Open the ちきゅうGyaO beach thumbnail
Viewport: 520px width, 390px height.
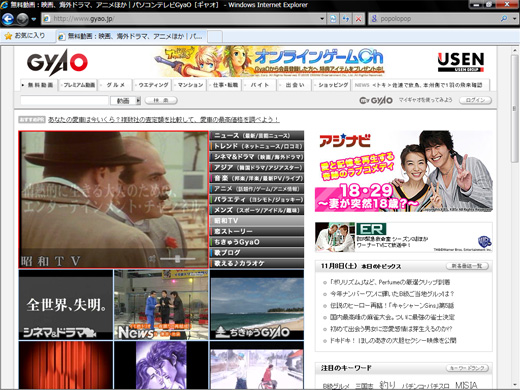[257, 305]
